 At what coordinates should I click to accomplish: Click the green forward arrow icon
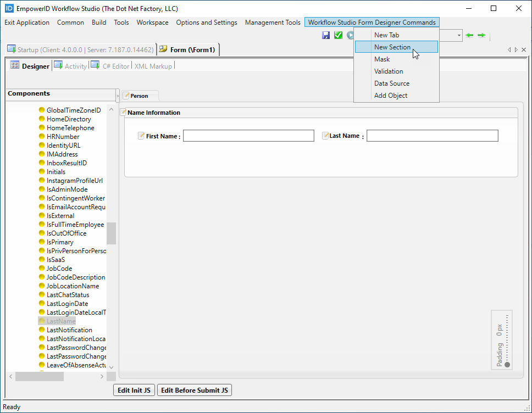481,35
